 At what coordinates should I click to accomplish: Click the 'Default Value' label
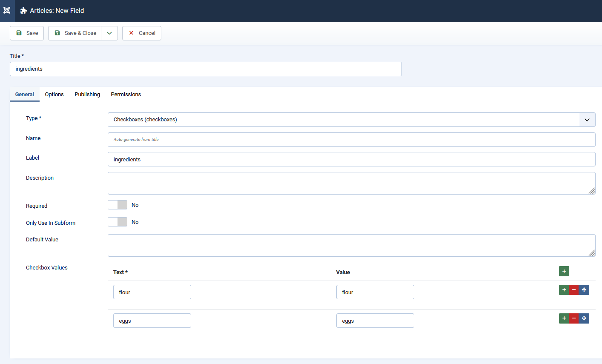(x=42, y=240)
